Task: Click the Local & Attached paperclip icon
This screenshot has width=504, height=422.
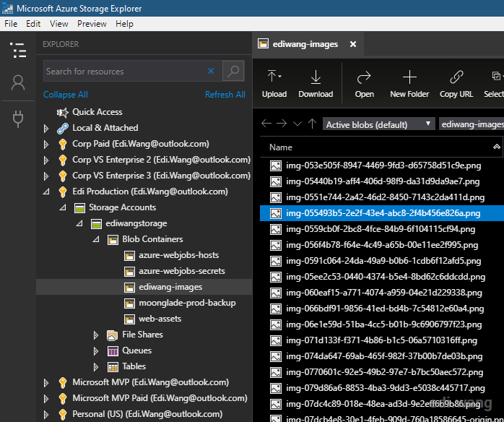Action: click(x=63, y=129)
